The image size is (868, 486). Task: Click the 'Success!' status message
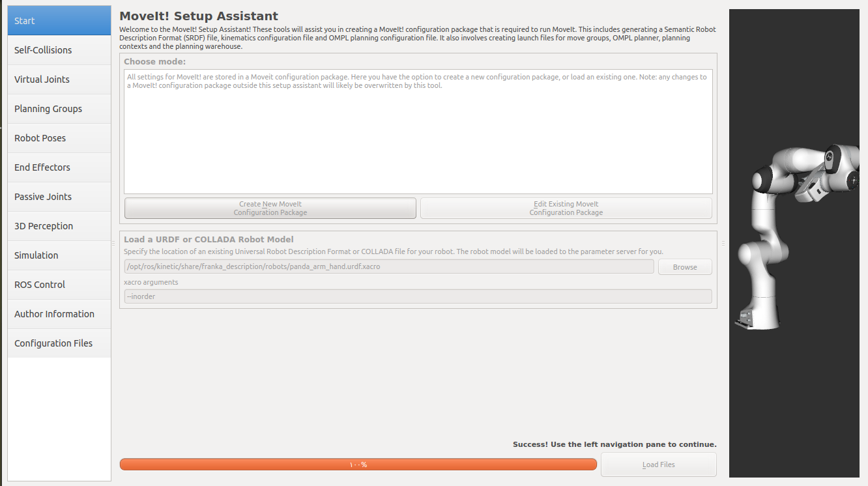point(615,444)
